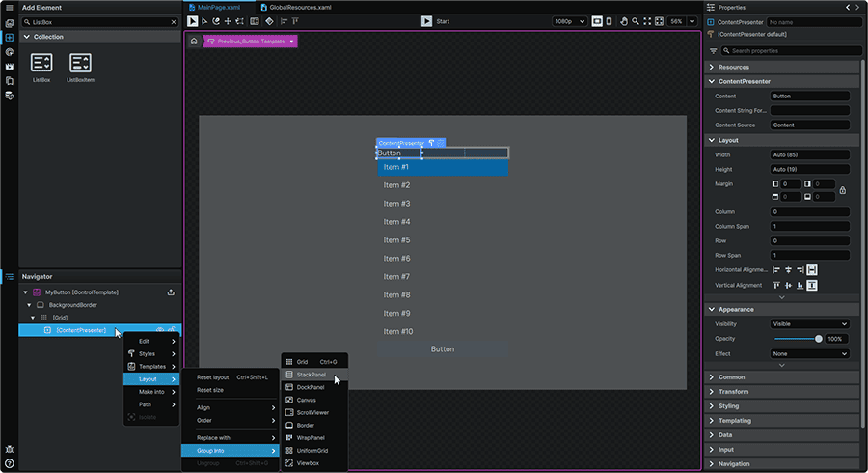This screenshot has height=473, width=868.
Task: Set horizontal alignment to left
Action: tap(776, 269)
